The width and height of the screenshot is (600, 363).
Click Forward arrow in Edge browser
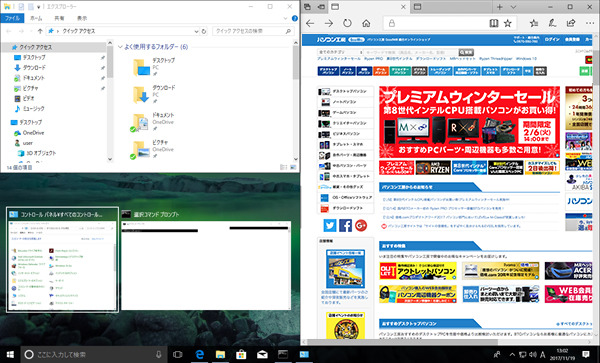pos(329,23)
